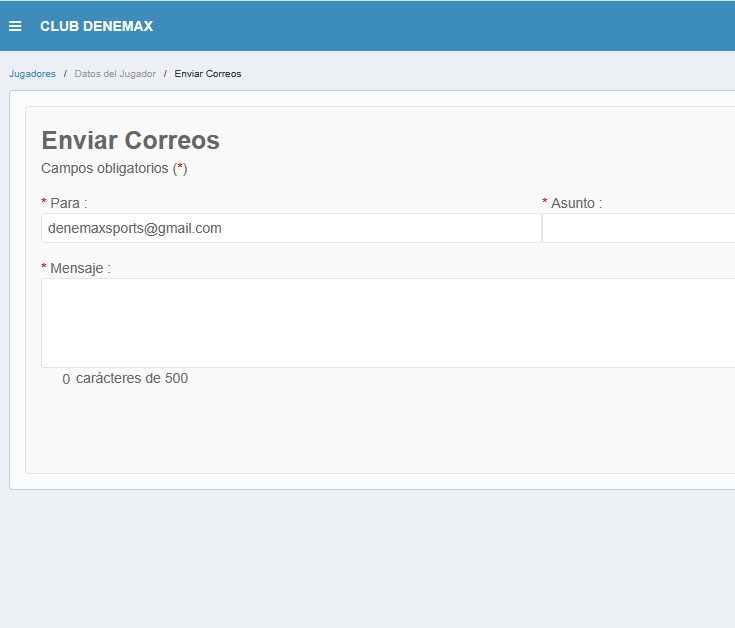Screen dimensions: 735x628
Task: Click the character count number 0
Action: [66, 379]
